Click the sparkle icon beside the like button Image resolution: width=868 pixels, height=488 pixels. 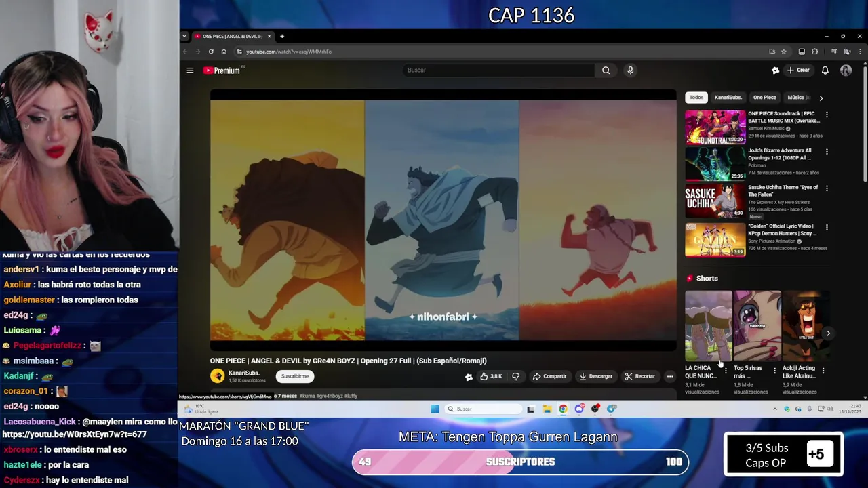tap(469, 377)
